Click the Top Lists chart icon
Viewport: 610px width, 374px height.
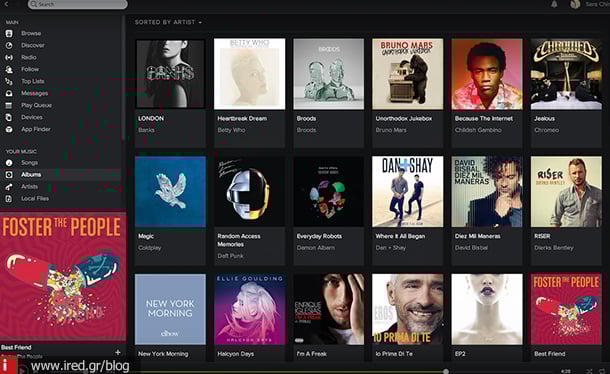(9, 81)
